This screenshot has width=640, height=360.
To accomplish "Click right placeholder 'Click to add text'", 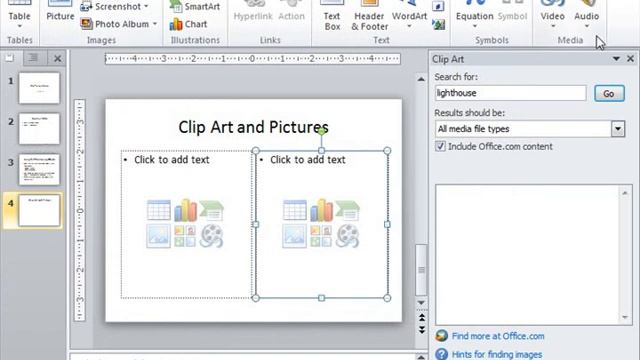I will 308,160.
